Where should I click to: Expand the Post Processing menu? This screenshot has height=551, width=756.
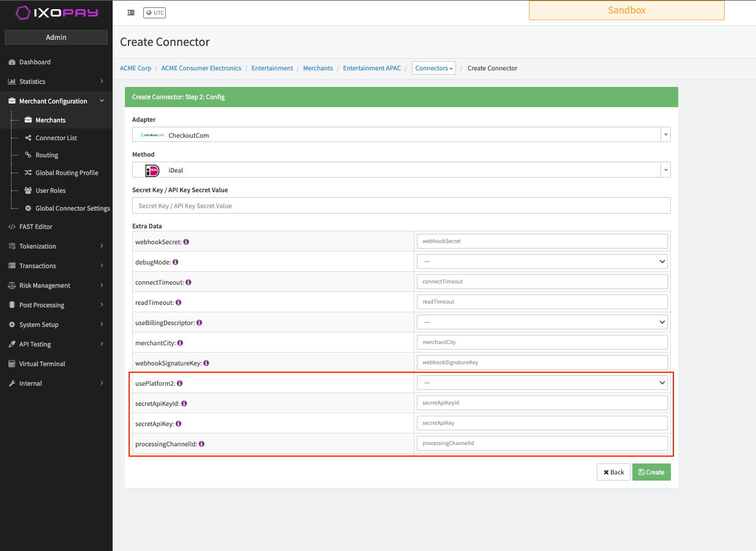(x=56, y=305)
